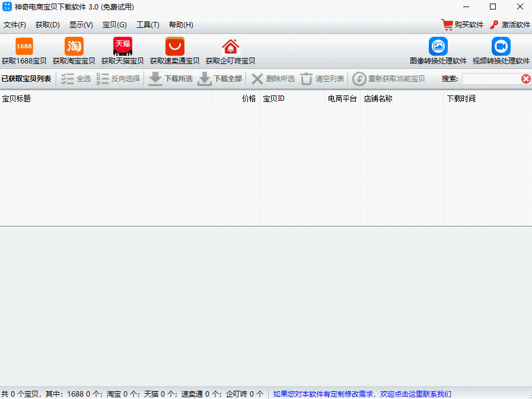Open the 工具(T) menu
Image resolution: width=532 pixels, height=399 pixels.
point(148,25)
